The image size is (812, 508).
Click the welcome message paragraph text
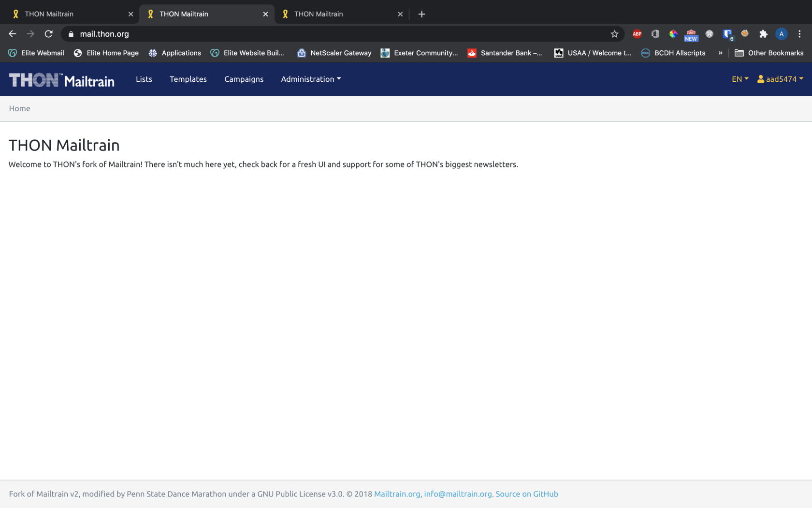coord(263,164)
